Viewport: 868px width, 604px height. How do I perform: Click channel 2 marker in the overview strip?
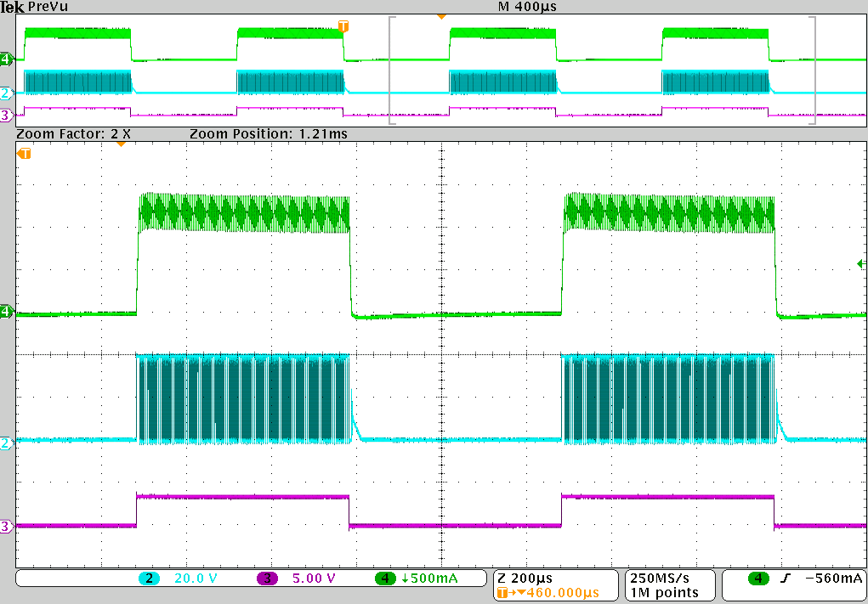pyautogui.click(x=7, y=93)
